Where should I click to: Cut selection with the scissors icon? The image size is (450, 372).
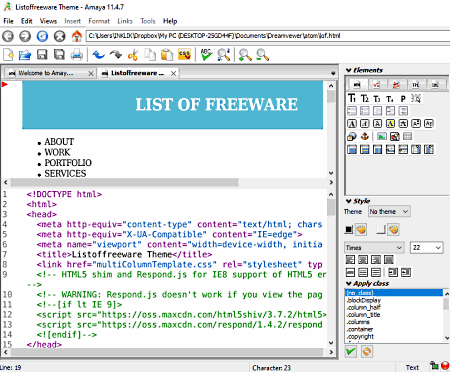point(133,55)
